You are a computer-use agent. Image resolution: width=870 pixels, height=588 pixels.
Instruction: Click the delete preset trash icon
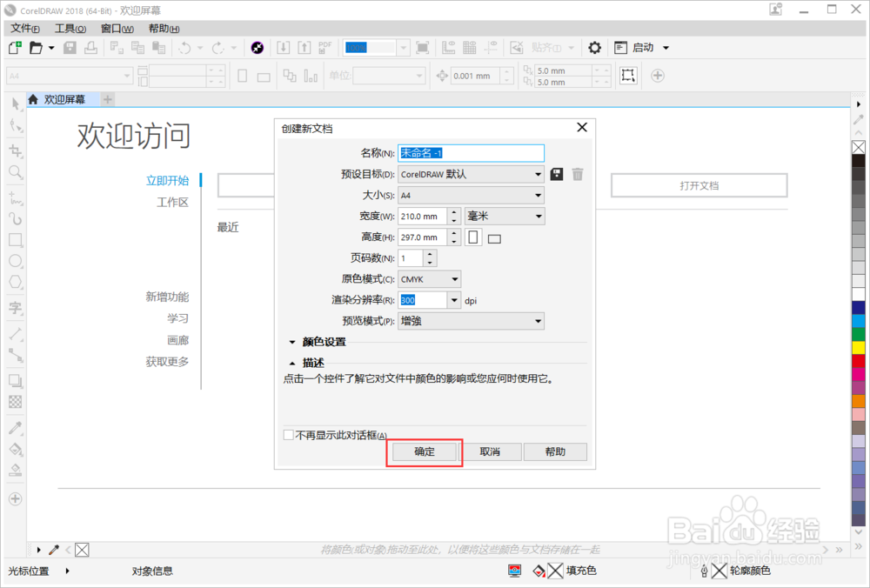[x=578, y=174]
